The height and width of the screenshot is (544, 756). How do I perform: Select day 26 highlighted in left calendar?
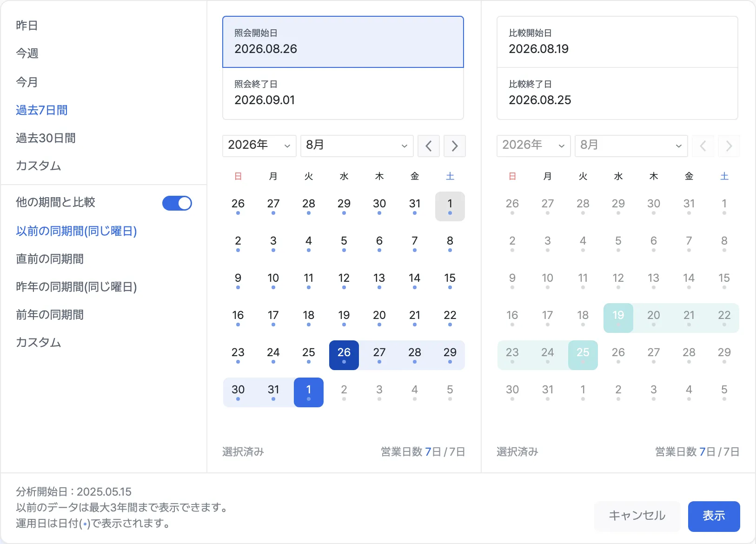(344, 355)
